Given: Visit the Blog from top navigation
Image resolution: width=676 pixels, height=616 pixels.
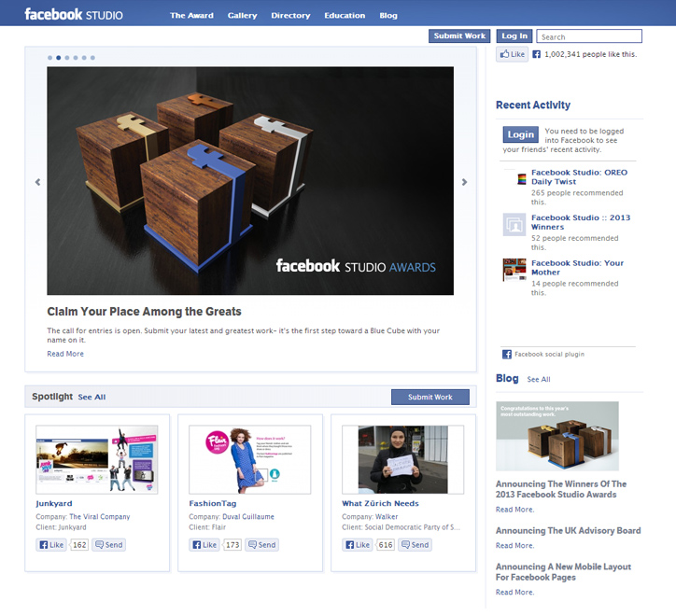Looking at the screenshot, I should pyautogui.click(x=388, y=16).
